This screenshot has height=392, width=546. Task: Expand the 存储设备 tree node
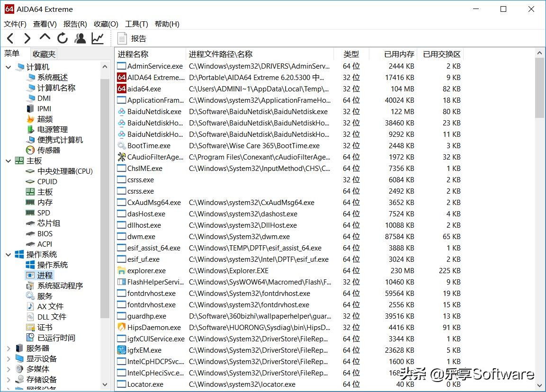click(x=9, y=380)
